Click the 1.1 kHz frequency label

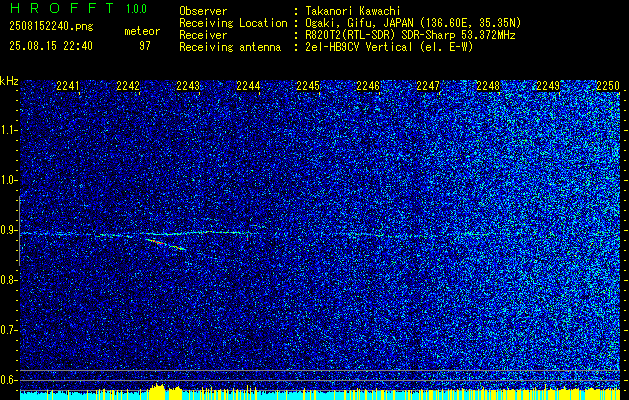pos(8,130)
